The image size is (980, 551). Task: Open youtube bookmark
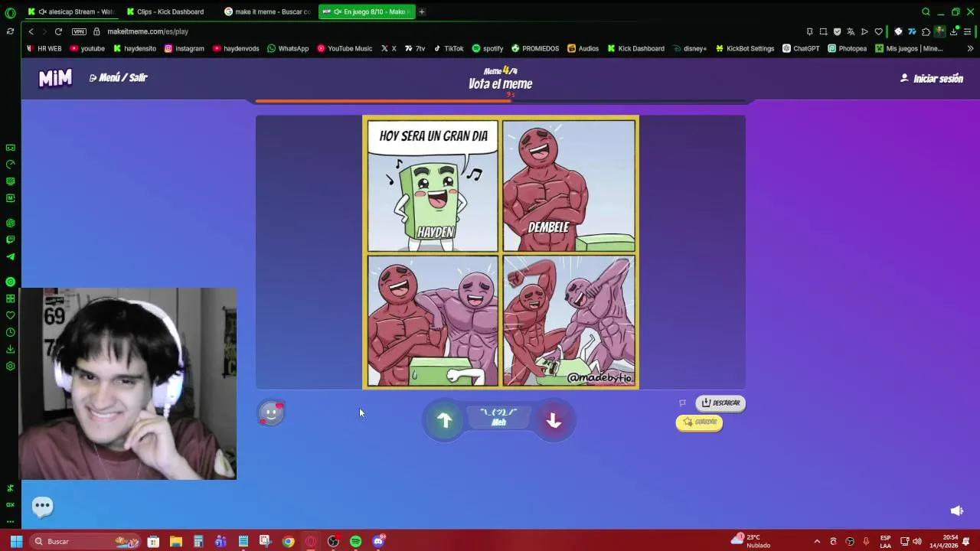click(x=87, y=48)
